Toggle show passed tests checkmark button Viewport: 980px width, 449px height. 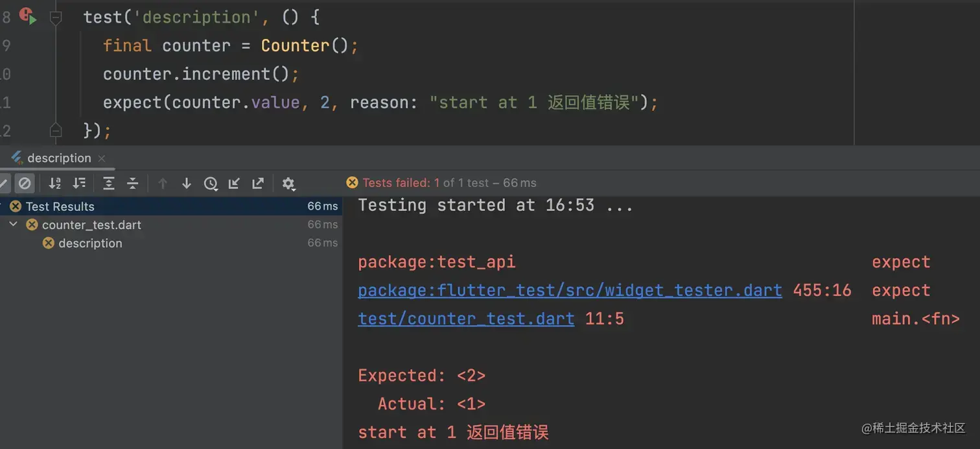4,184
